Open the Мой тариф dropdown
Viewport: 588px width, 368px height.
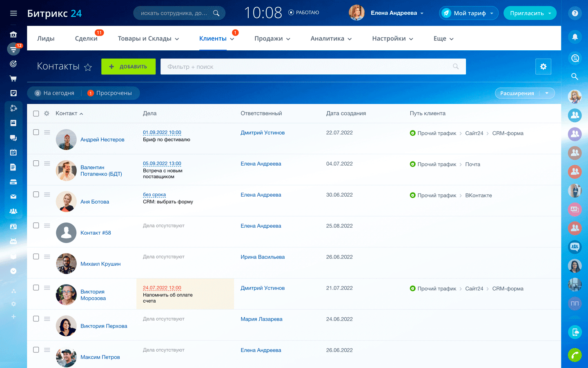469,13
